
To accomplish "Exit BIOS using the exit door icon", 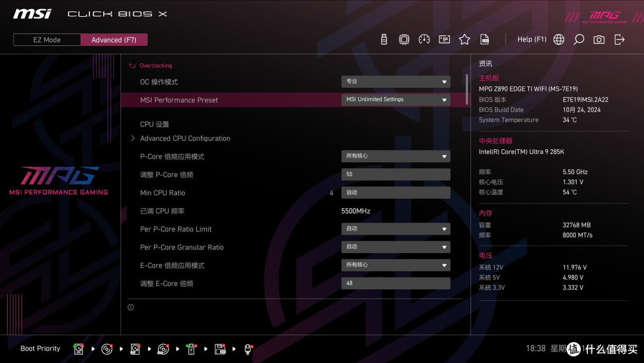I will coord(620,39).
